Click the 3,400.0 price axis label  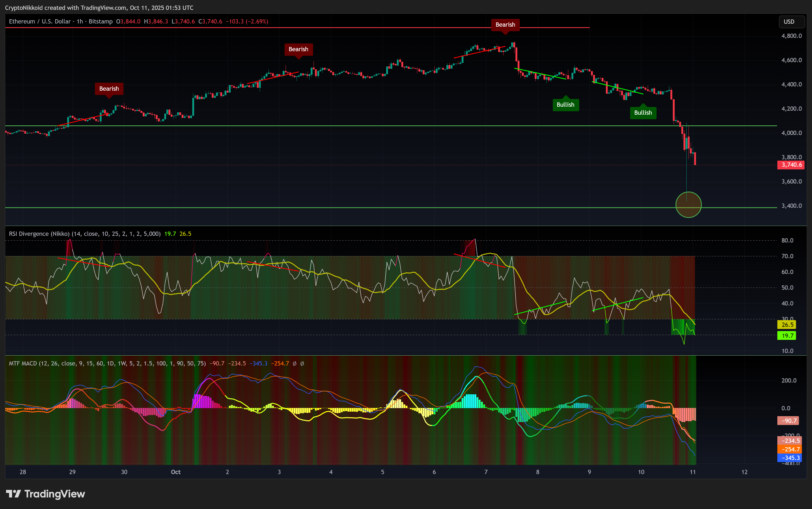pyautogui.click(x=791, y=206)
